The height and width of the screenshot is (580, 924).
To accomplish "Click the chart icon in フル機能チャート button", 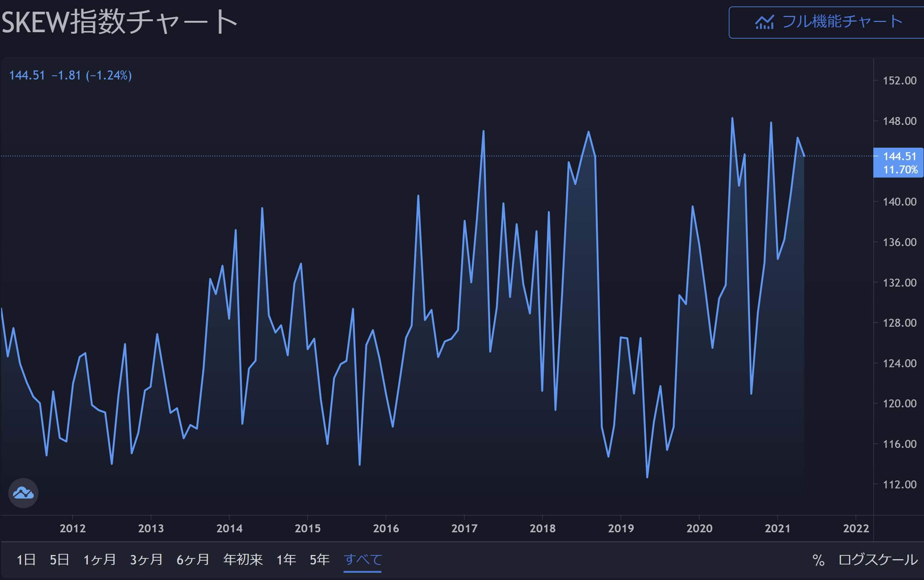I will [764, 22].
